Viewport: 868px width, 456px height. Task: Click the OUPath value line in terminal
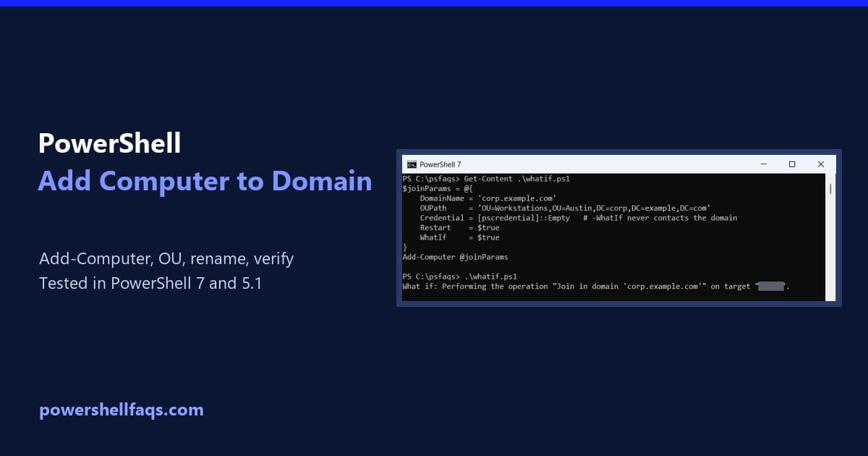tap(566, 208)
